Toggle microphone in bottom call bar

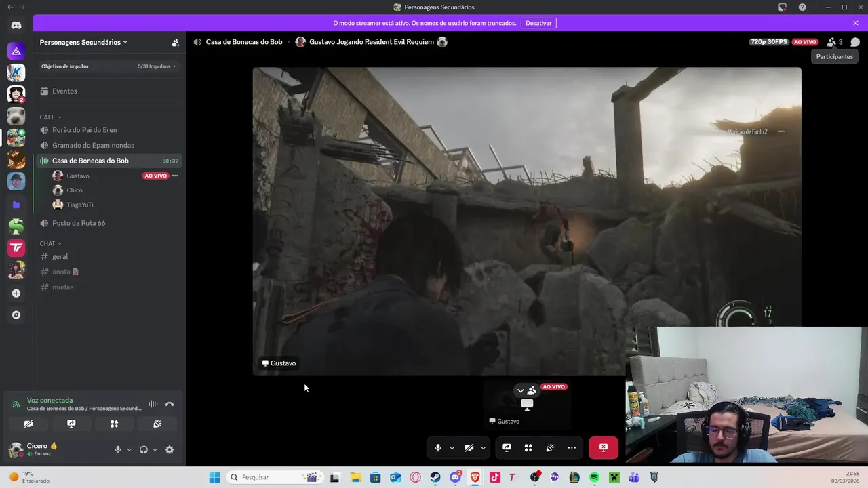(438, 447)
